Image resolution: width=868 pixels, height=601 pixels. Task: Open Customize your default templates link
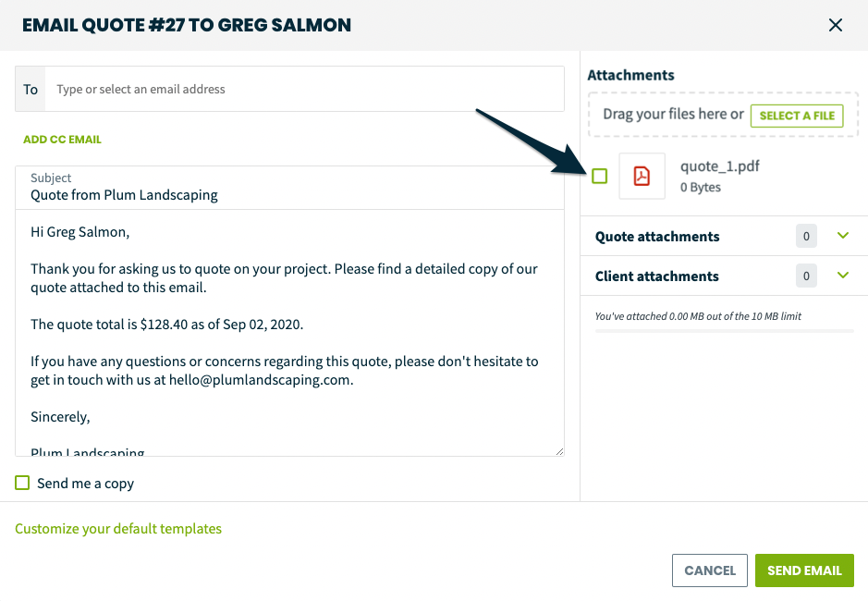118,529
